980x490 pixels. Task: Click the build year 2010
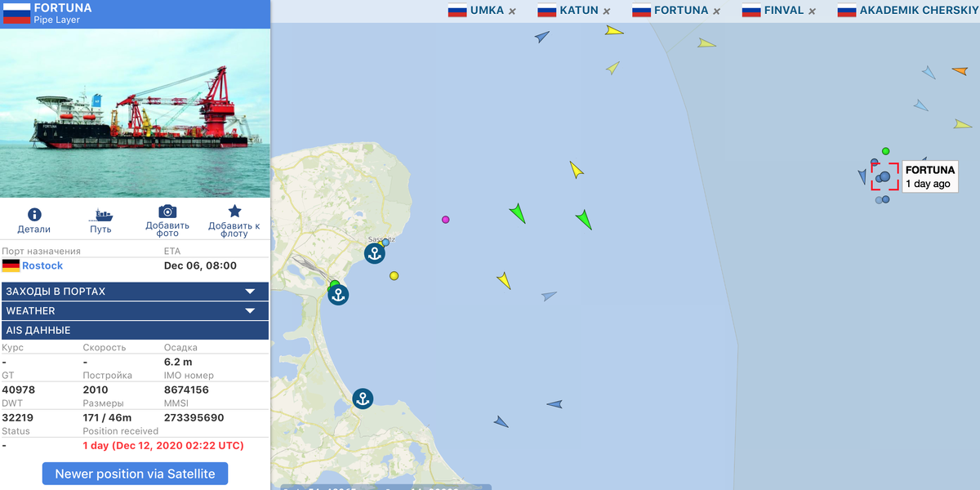tap(96, 390)
